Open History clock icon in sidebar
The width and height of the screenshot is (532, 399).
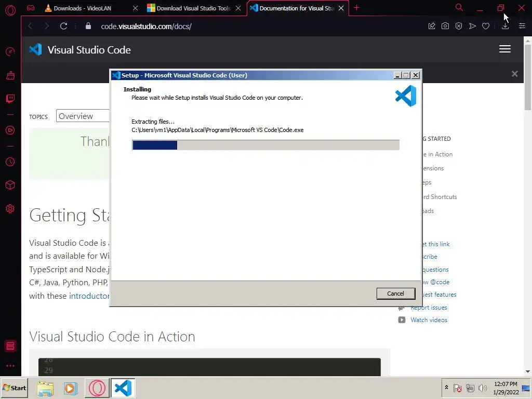coord(10,162)
